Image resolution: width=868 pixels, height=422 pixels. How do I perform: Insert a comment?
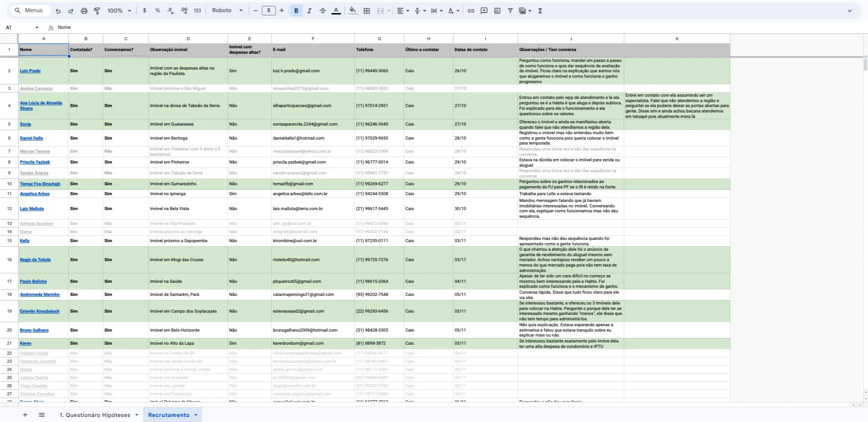tap(484, 11)
